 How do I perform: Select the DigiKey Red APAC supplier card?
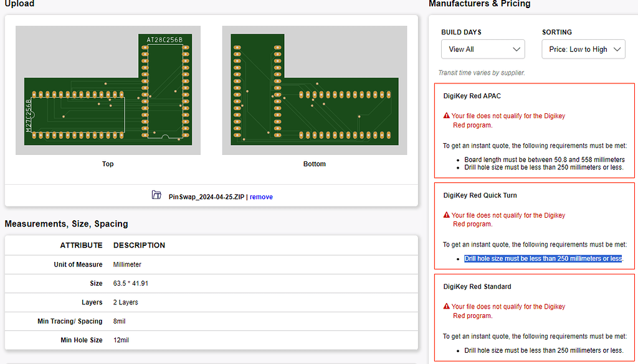pyautogui.click(x=534, y=131)
